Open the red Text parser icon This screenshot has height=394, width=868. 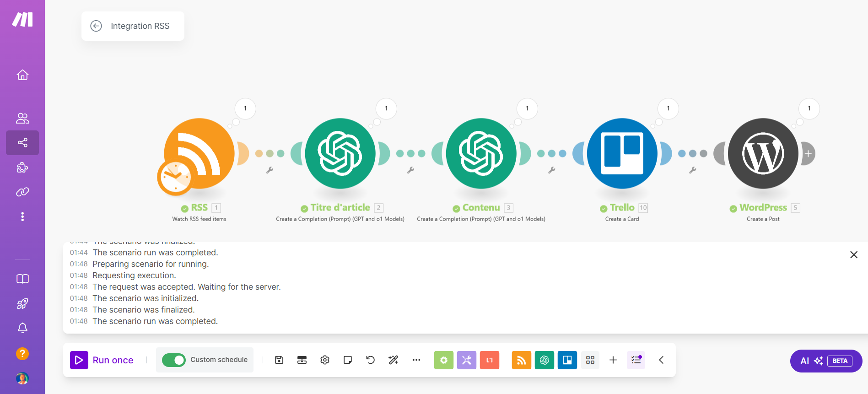490,360
